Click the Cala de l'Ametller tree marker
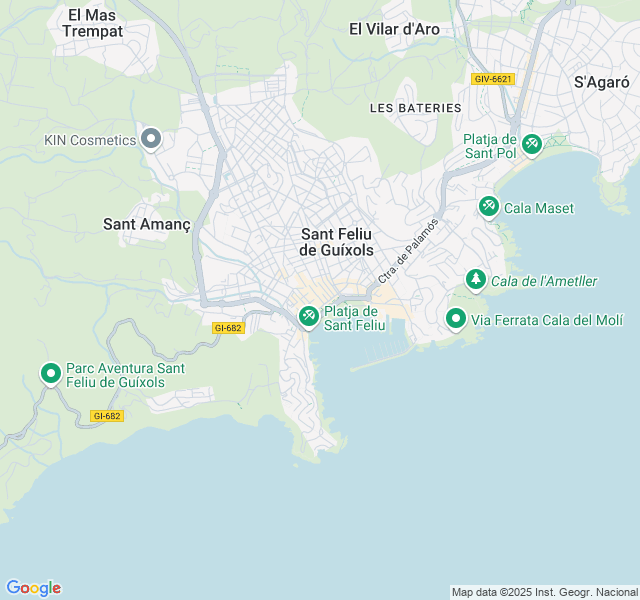Viewport: 640px width, 600px height. pyautogui.click(x=476, y=280)
